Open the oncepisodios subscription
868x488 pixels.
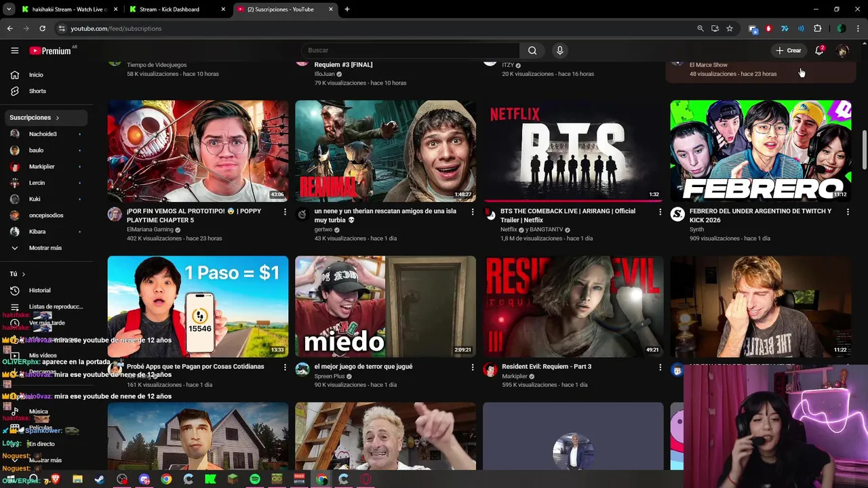click(x=46, y=216)
